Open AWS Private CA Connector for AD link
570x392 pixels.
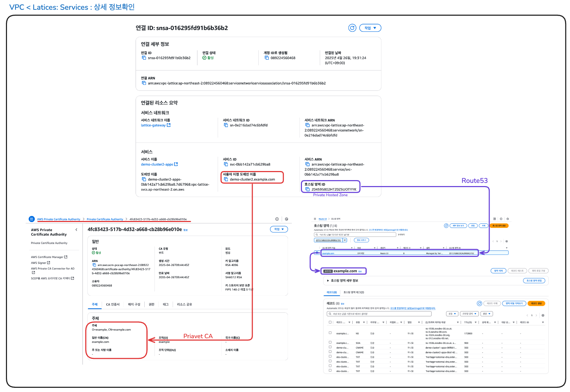click(x=53, y=270)
